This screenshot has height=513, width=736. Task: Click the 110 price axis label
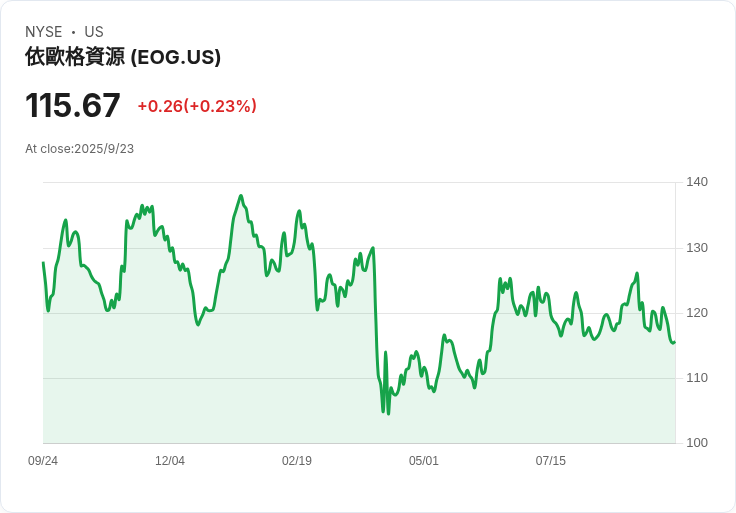coord(697,378)
